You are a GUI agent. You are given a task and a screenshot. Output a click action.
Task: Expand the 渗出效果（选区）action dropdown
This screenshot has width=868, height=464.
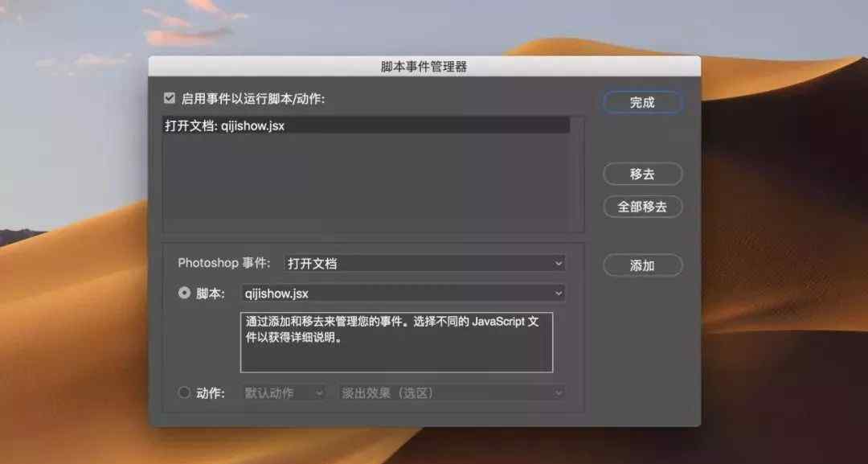pos(451,392)
